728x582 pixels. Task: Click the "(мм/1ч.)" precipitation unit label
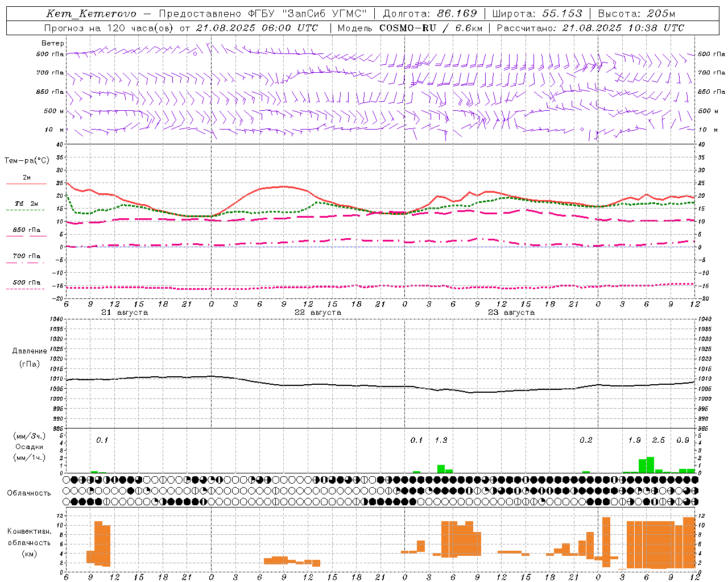click(x=30, y=458)
